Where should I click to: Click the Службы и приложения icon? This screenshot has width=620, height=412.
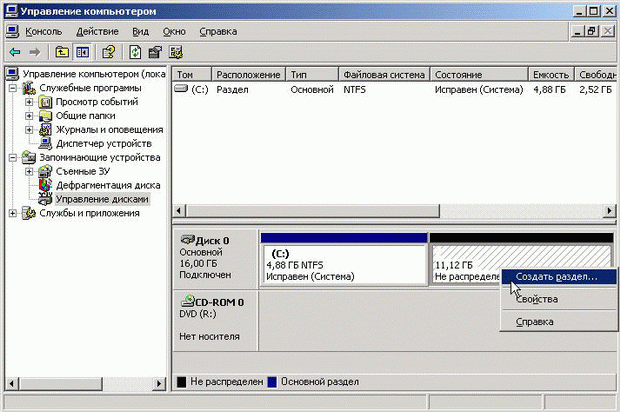click(29, 213)
